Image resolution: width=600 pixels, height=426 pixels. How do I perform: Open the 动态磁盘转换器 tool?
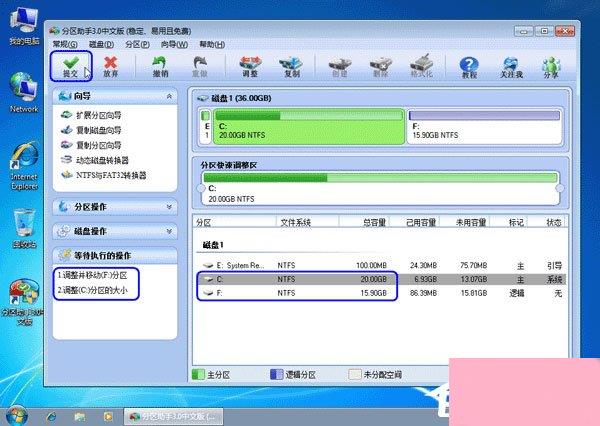pos(95,160)
